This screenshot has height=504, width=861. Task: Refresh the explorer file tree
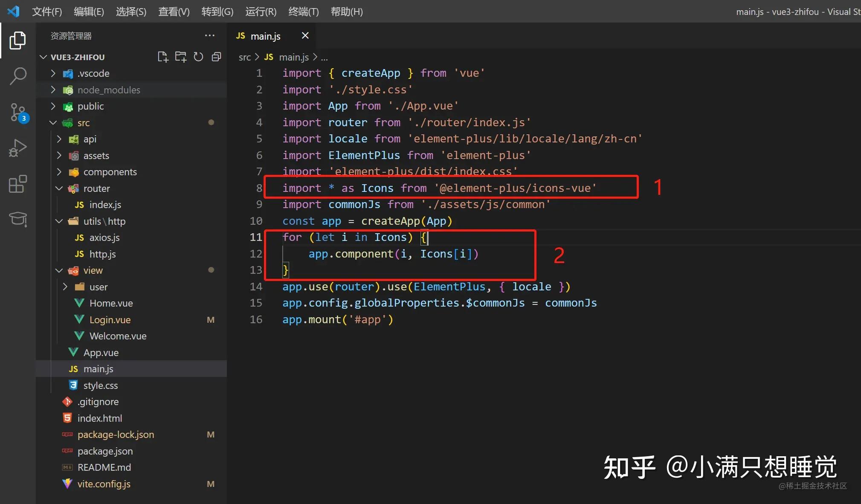[x=198, y=57]
